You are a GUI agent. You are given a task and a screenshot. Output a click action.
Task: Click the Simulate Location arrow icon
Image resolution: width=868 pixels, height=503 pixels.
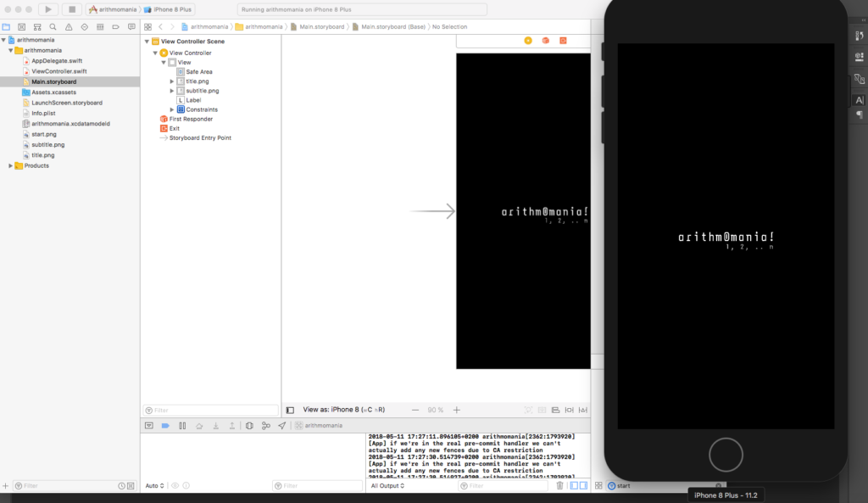pyautogui.click(x=281, y=425)
